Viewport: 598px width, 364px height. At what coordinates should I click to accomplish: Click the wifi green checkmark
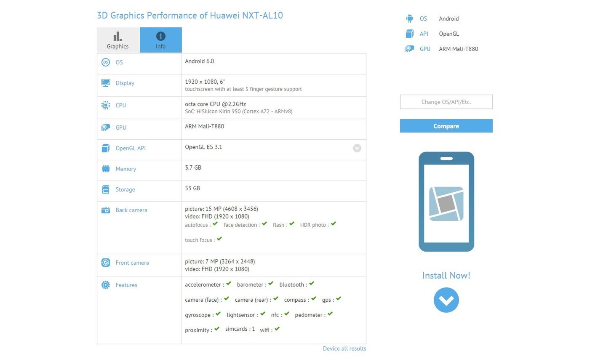click(277, 329)
